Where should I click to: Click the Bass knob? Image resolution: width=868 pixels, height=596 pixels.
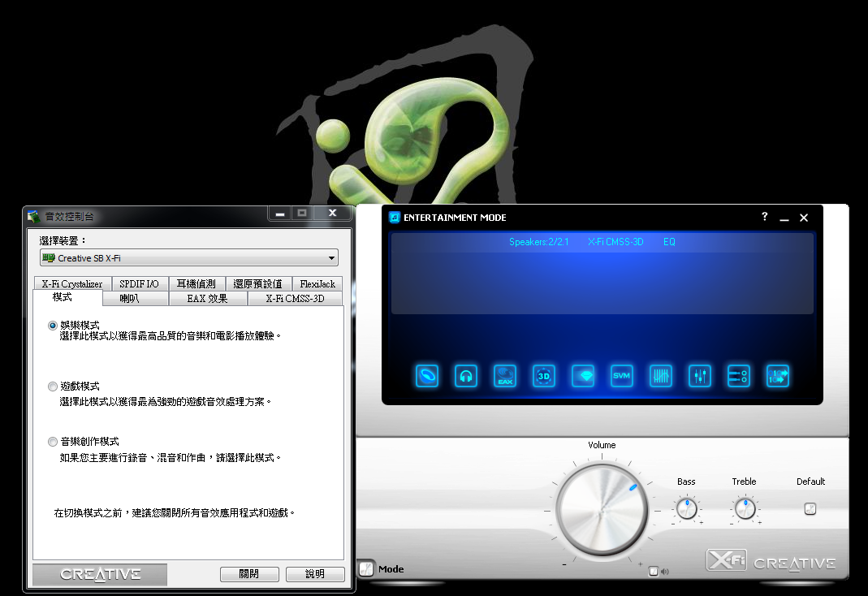point(687,508)
